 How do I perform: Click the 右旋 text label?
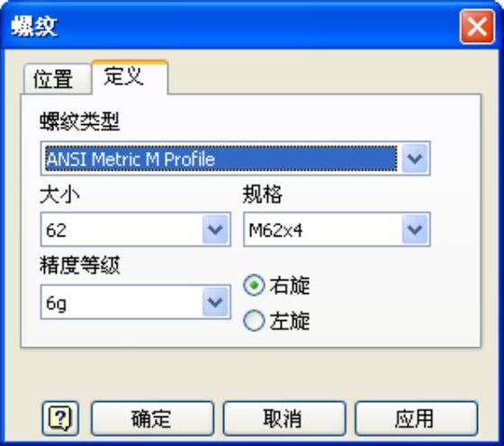pos(290,285)
